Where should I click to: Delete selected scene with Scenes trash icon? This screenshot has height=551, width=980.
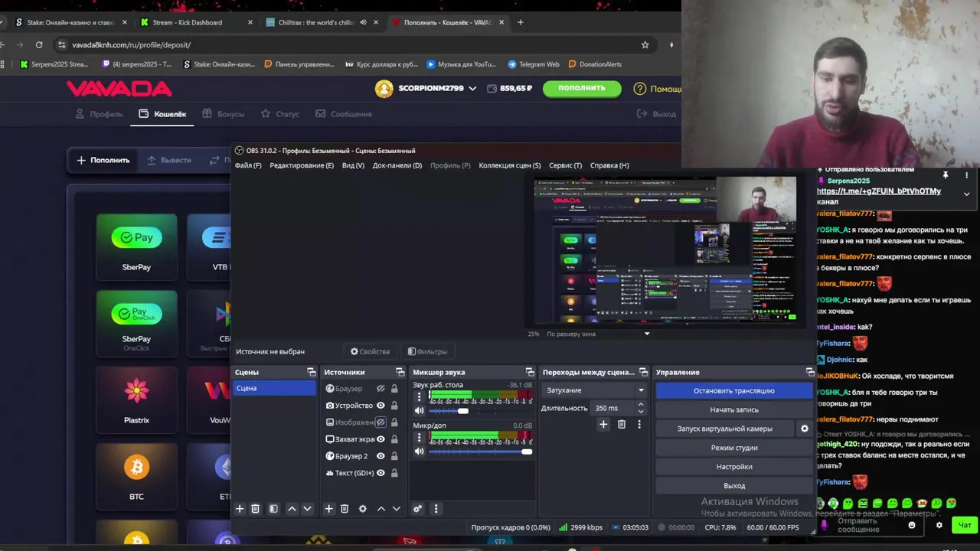256,509
